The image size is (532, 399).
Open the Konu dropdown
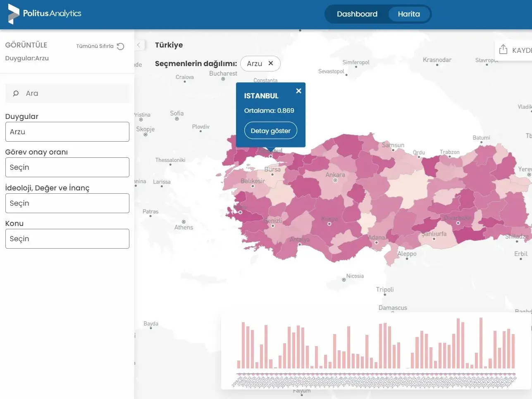tap(67, 239)
